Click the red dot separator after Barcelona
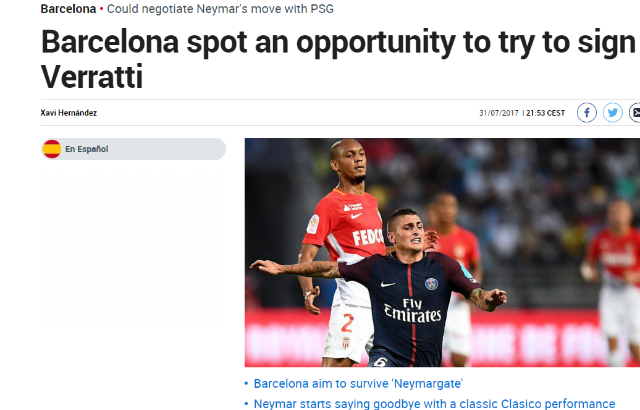 coord(101,9)
